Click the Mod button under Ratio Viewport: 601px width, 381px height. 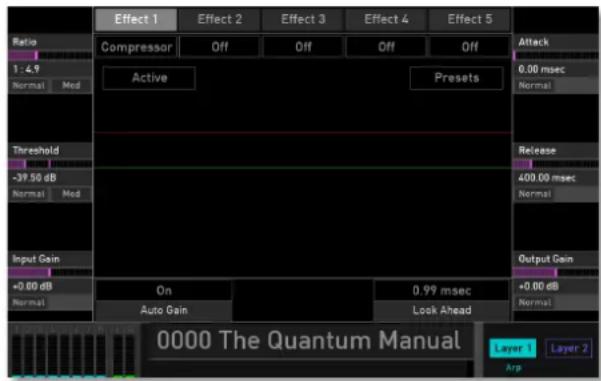pos(71,85)
